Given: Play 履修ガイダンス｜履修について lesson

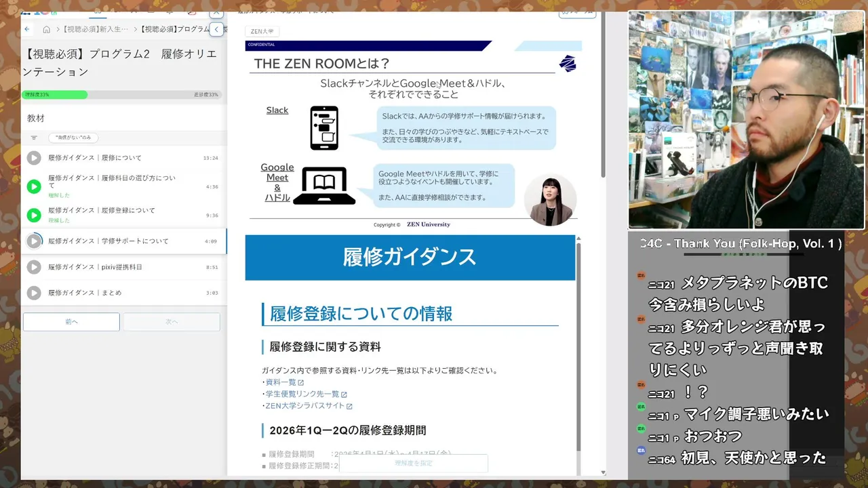Looking at the screenshot, I should (34, 158).
